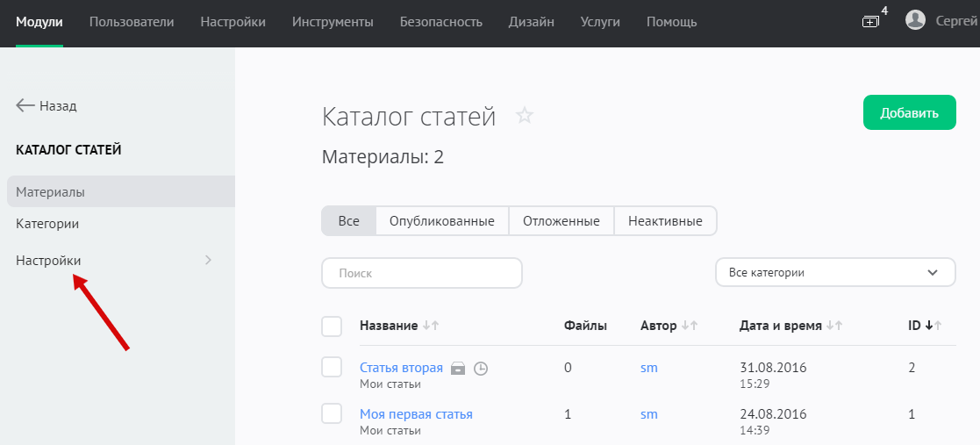Open the Пользователи top menu
Image resolution: width=980 pixels, height=445 pixels.
pos(132,21)
